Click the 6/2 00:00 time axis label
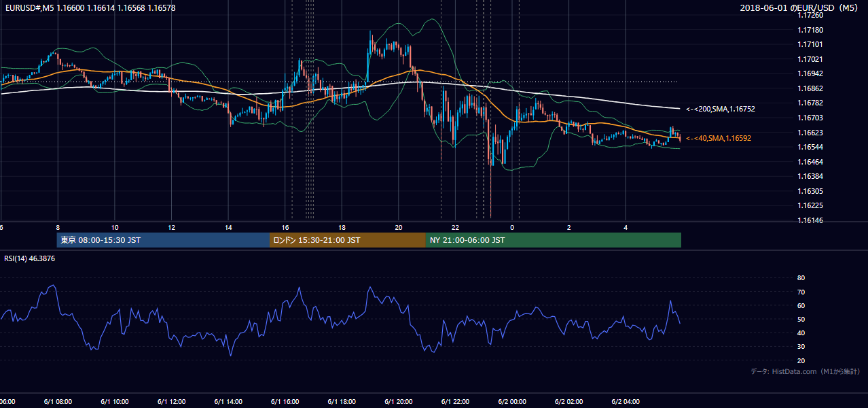The image size is (868, 408). [x=512, y=401]
